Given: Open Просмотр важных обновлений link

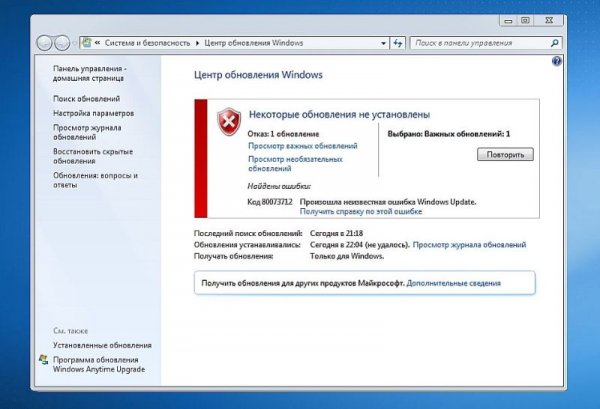Looking at the screenshot, I should point(295,146).
